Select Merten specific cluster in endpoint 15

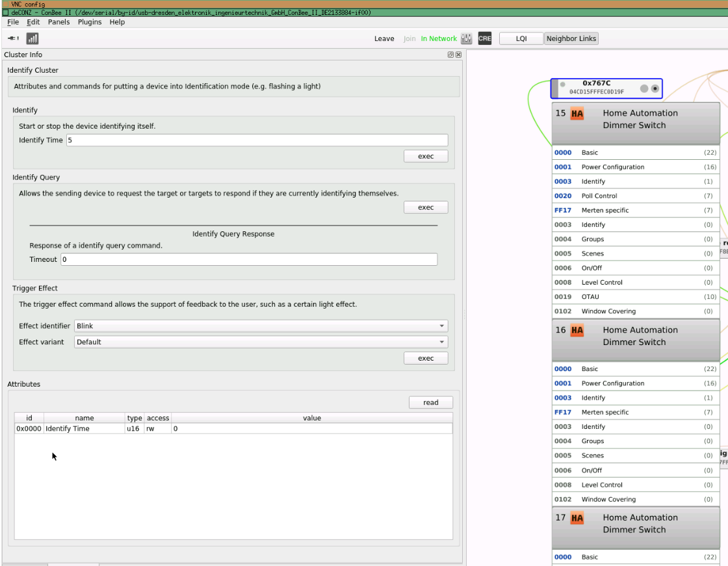(x=636, y=211)
